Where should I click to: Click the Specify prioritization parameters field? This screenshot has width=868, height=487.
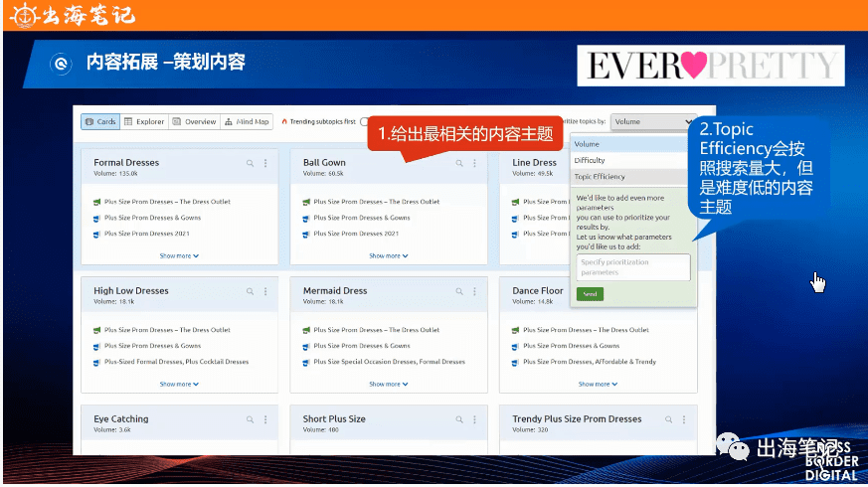pyautogui.click(x=633, y=267)
